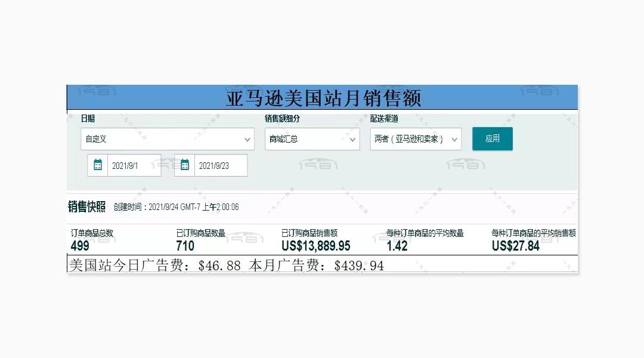Viewport: 644px width, 358px height.
Task: Click the 应用 apply button
Action: (x=493, y=138)
